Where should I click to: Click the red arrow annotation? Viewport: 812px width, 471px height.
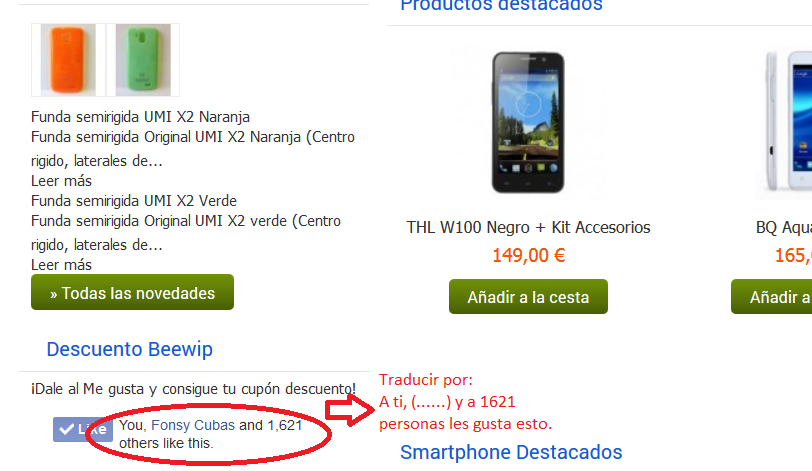pyautogui.click(x=350, y=410)
